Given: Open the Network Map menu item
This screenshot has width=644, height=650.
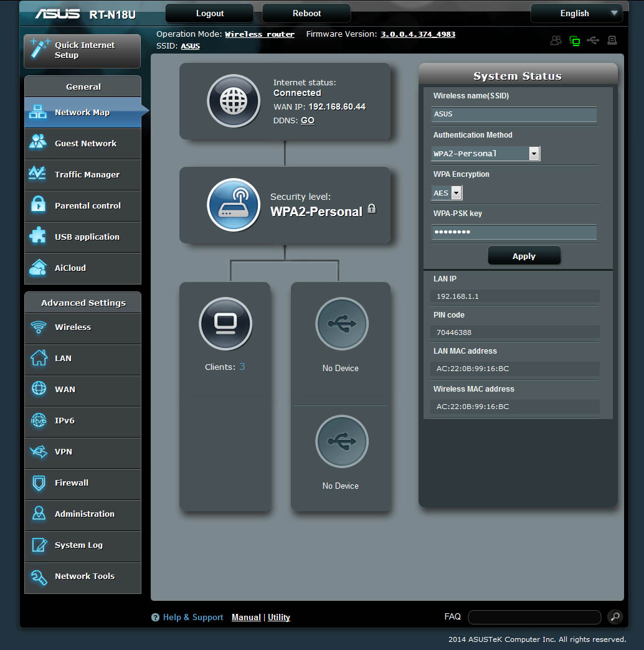Looking at the screenshot, I should tap(83, 112).
